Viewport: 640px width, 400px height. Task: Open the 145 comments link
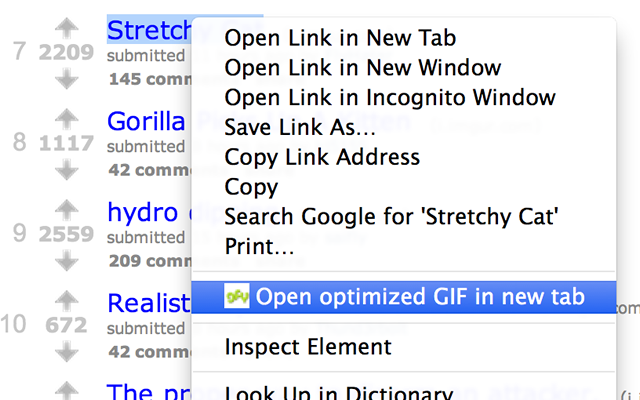click(x=150, y=79)
